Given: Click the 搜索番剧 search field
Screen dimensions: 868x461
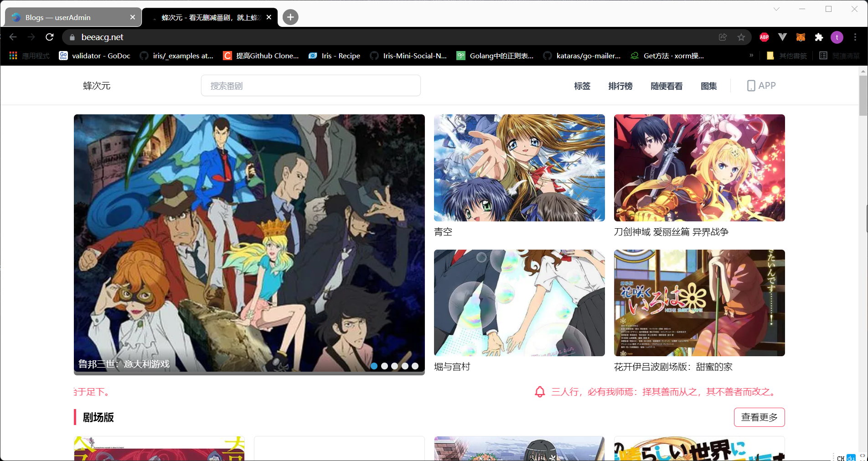Looking at the screenshot, I should click(311, 86).
